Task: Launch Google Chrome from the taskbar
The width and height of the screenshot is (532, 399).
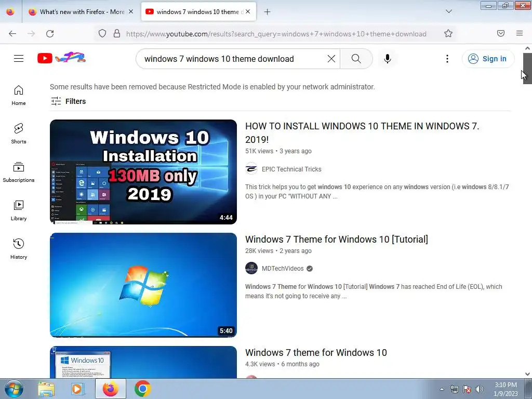Action: click(x=142, y=389)
